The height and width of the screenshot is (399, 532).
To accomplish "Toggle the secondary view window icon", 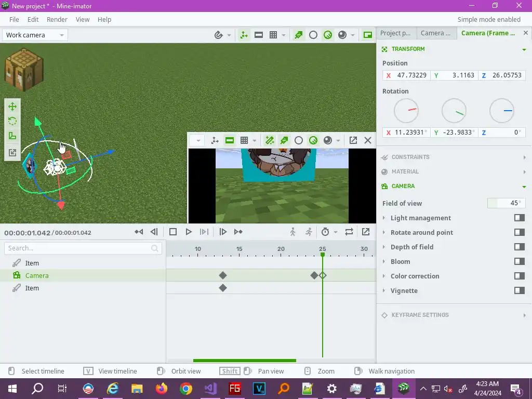I will pyautogui.click(x=368, y=35).
